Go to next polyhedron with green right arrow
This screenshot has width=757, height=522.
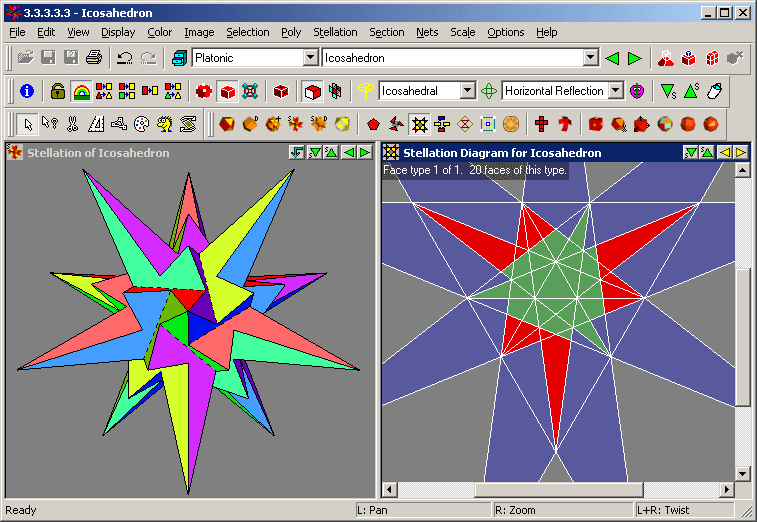[634, 58]
